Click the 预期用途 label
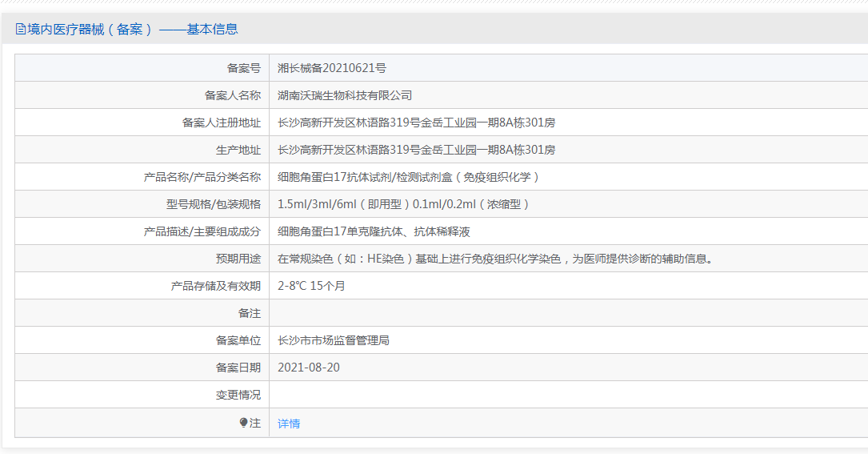 coord(238,259)
